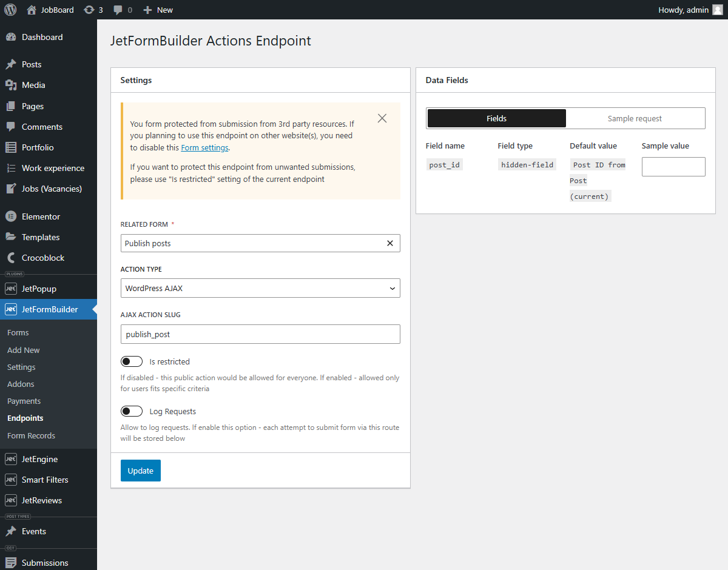Enable the Is restricted toggle
The image size is (728, 570).
pos(132,361)
